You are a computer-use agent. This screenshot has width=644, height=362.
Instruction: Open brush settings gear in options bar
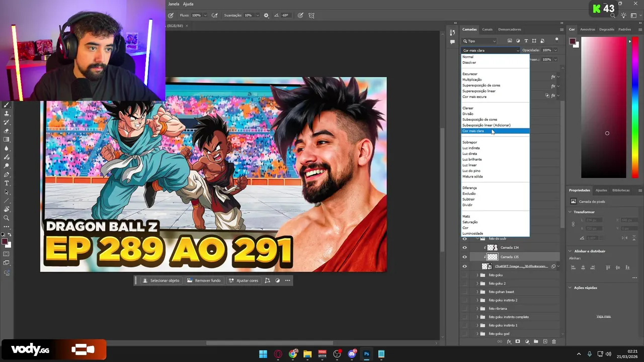pos(266,16)
